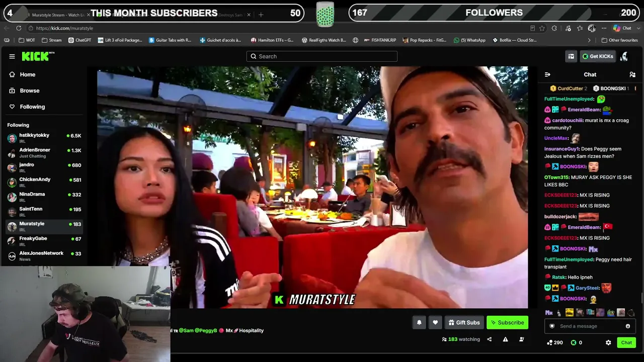Click the @PeggyB mention in stream title
The height and width of the screenshot is (362, 644).
click(x=206, y=330)
